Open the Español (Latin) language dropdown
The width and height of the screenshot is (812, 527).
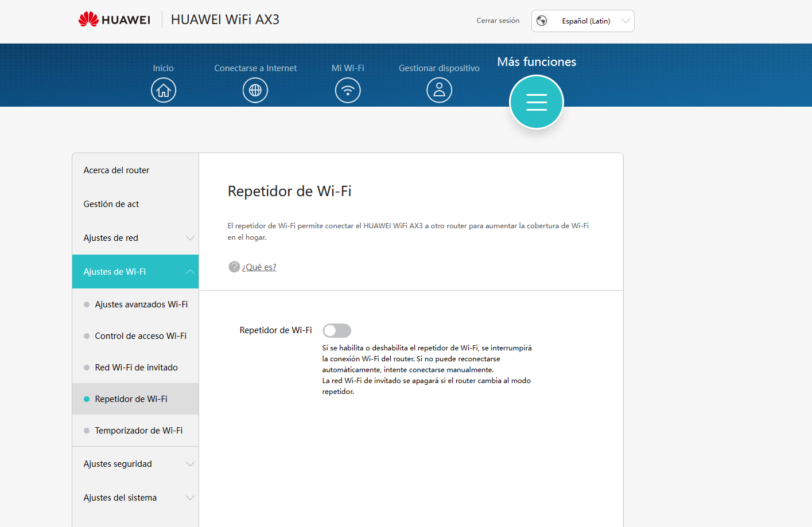(585, 21)
